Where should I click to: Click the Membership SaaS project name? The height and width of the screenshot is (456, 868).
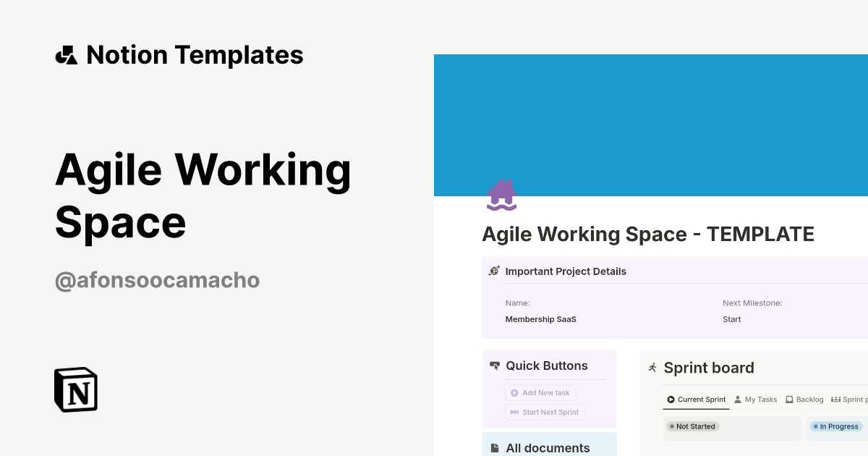[540, 318]
